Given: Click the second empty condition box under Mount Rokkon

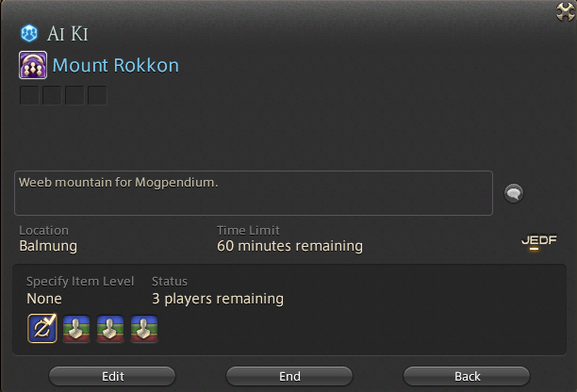Looking at the screenshot, I should (52, 95).
